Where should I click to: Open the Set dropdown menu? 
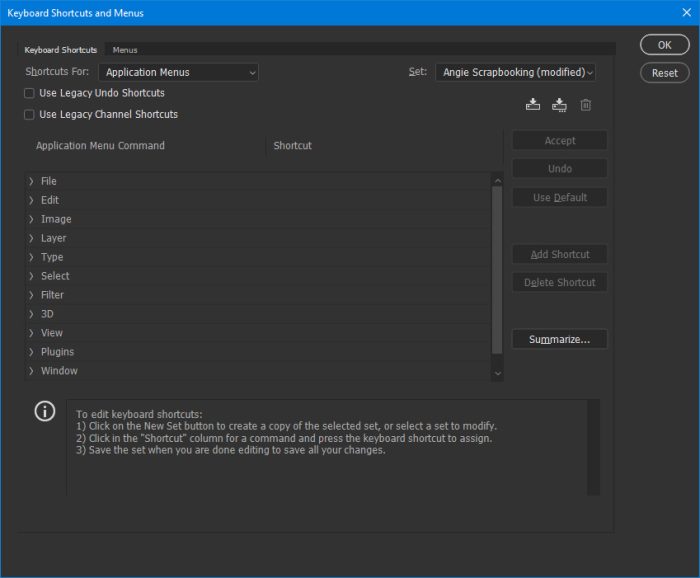click(515, 72)
